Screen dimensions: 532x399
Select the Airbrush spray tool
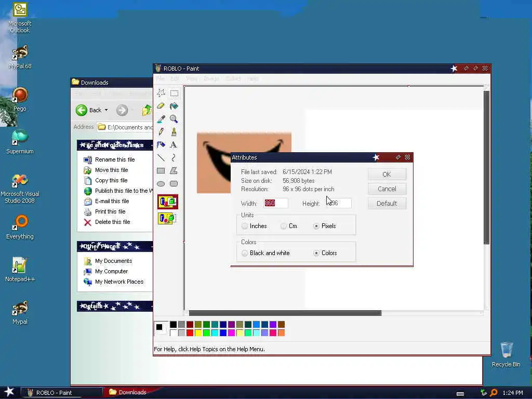pyautogui.click(x=161, y=145)
